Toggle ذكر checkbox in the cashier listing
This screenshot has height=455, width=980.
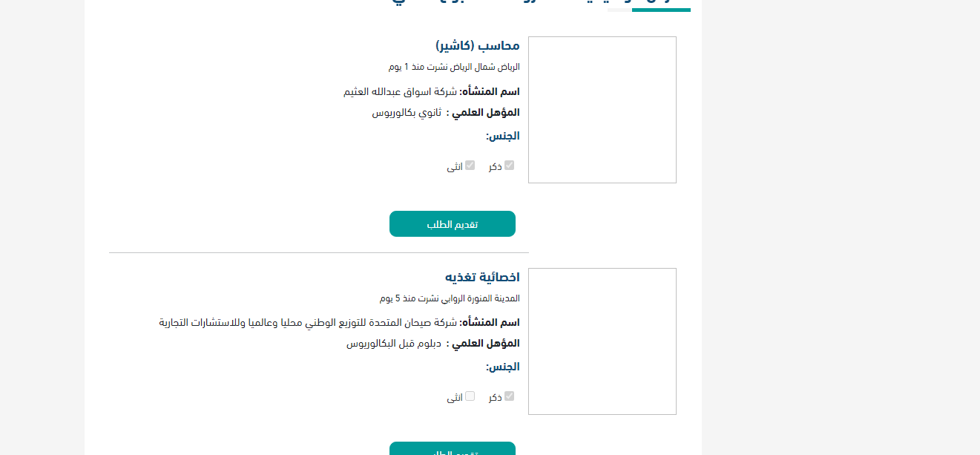pyautogui.click(x=509, y=166)
